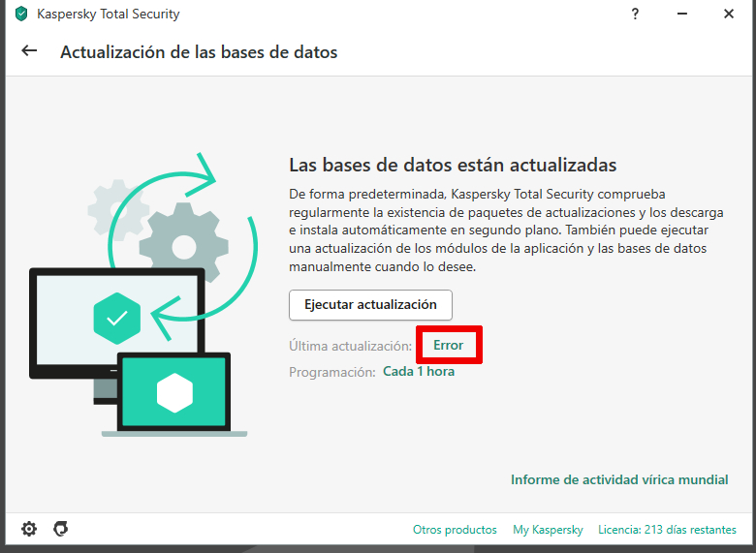Viewport: 756px width, 553px height.
Task: Click the heading Las bases de datos están actualizadas
Action: (453, 165)
